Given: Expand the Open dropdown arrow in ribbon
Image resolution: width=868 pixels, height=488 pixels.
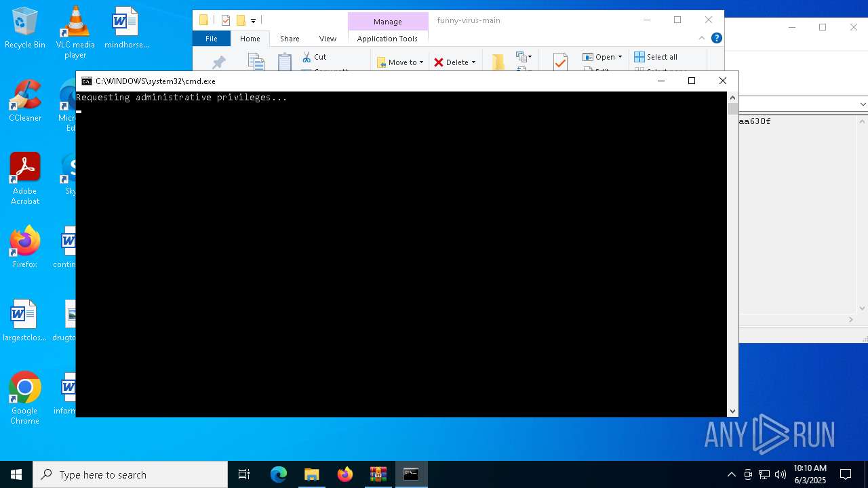Looking at the screenshot, I should coord(620,57).
